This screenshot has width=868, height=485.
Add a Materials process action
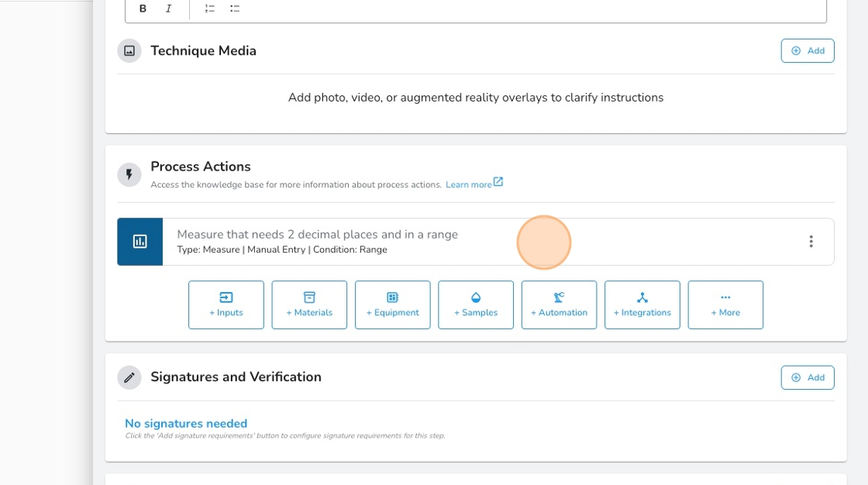309,304
